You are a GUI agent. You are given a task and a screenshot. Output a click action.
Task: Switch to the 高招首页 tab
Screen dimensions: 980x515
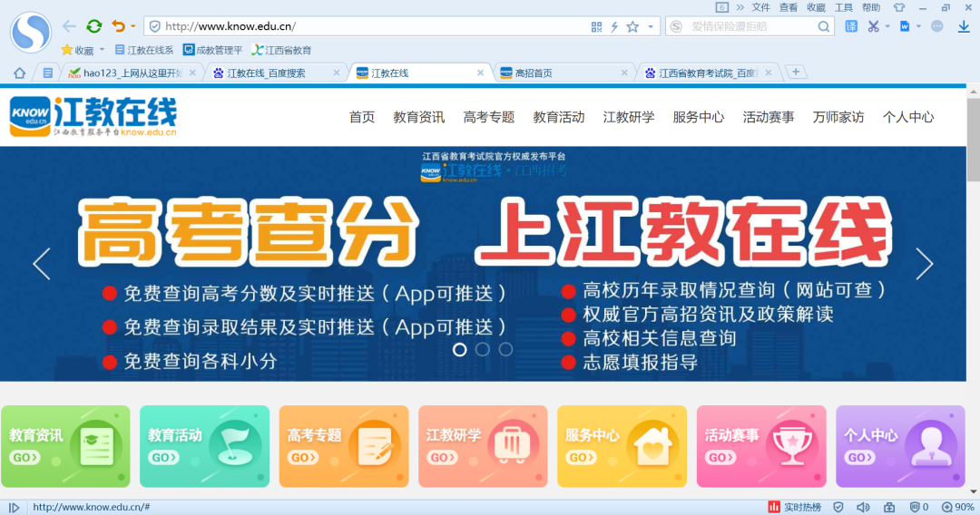[563, 73]
